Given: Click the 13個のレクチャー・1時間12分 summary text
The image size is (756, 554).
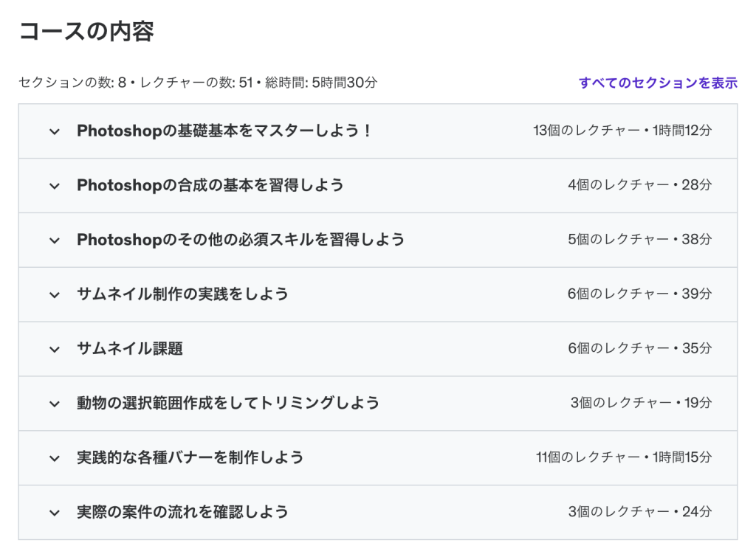Looking at the screenshot, I should pos(622,131).
